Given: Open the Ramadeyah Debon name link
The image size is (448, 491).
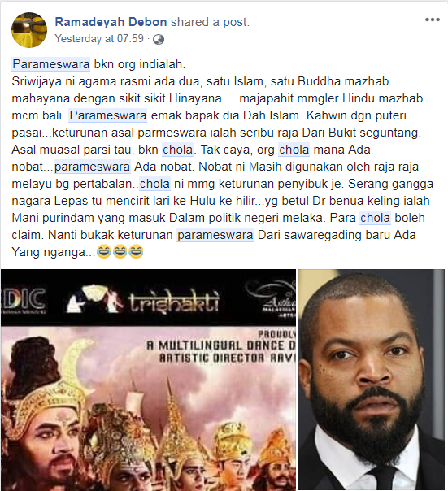Looking at the screenshot, I should pos(111,22).
